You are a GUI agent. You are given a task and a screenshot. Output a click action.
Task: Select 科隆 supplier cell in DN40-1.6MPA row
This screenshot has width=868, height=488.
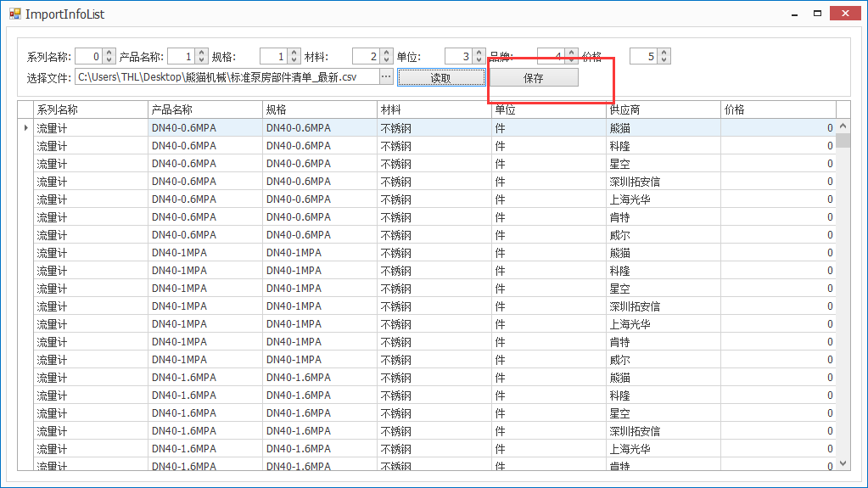click(664, 395)
